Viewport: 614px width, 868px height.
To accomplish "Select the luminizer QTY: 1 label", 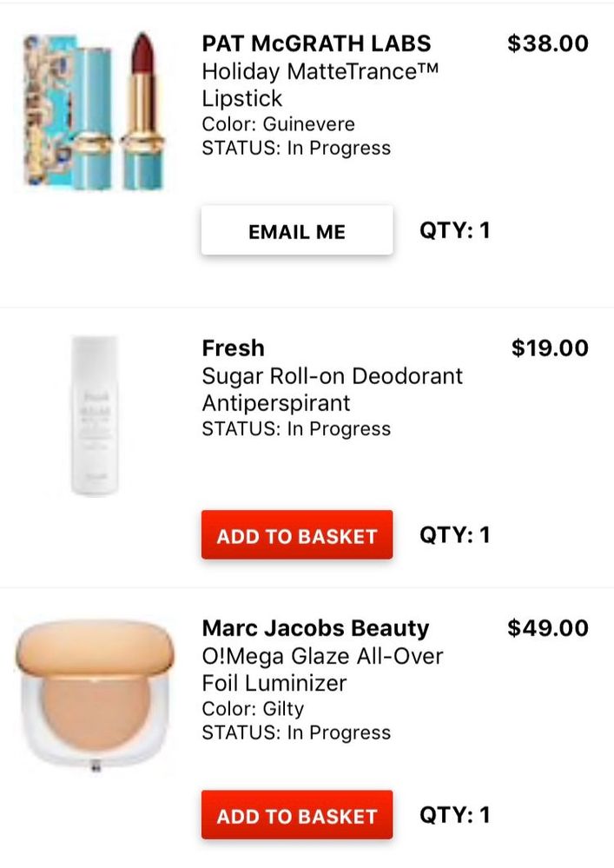I will pyautogui.click(x=455, y=815).
